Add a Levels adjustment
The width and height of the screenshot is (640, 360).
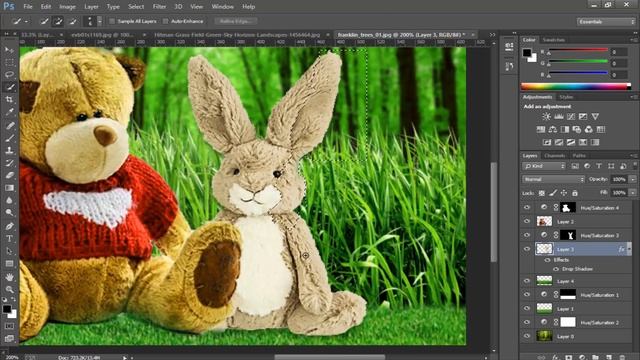pos(558,117)
